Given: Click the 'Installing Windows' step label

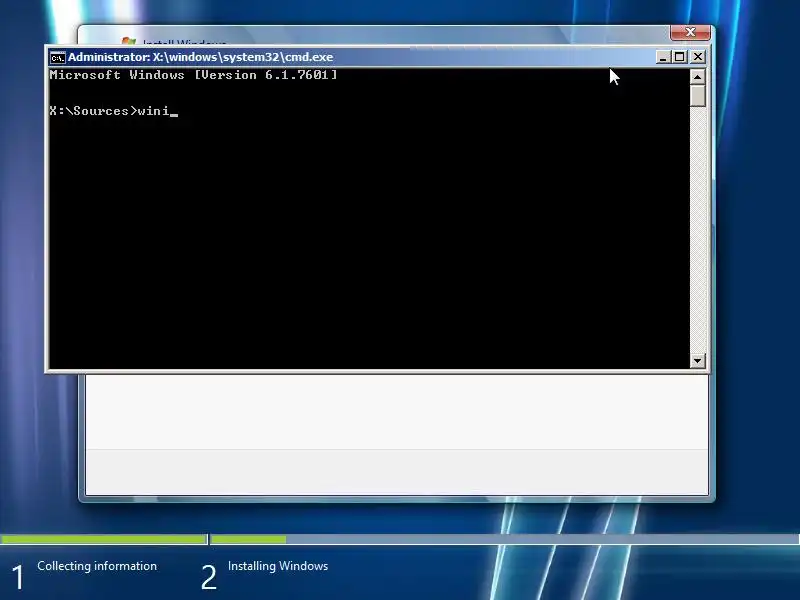Looking at the screenshot, I should (x=278, y=566).
